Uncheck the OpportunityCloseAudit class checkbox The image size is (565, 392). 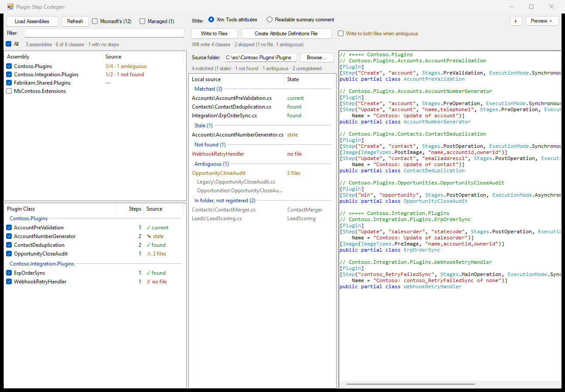(9, 254)
